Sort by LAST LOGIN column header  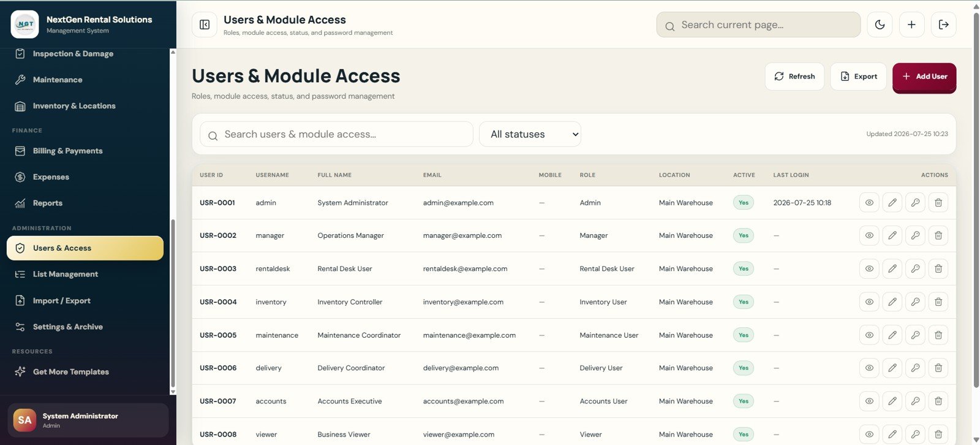pos(791,175)
